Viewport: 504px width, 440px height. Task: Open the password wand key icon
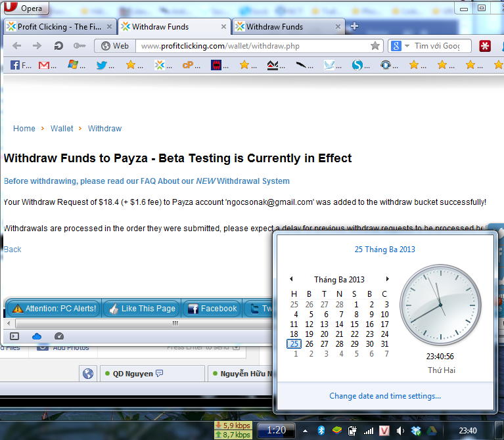coord(80,46)
